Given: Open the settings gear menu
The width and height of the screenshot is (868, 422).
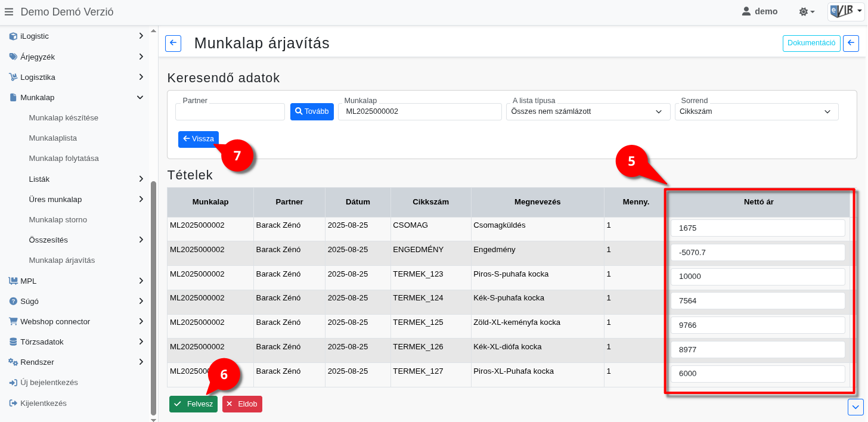Looking at the screenshot, I should (806, 12).
